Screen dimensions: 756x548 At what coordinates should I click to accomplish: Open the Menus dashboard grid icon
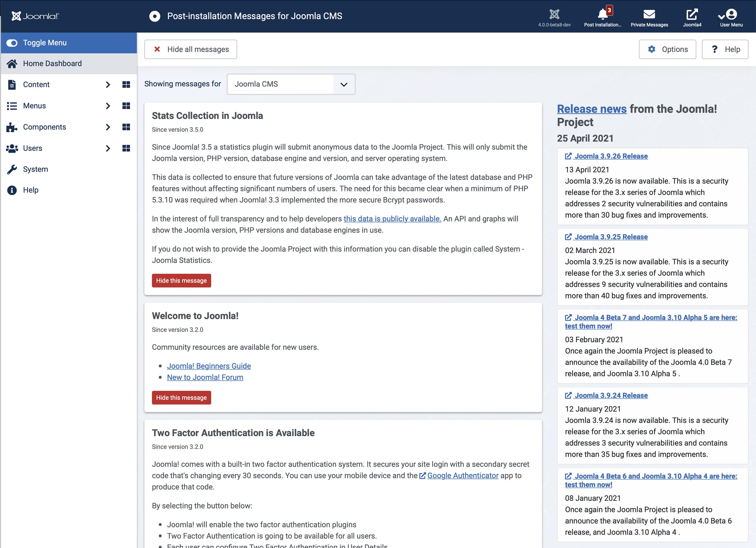(126, 106)
